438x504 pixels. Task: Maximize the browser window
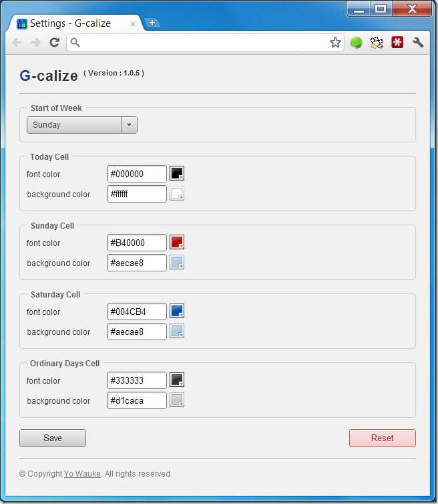click(381, 9)
